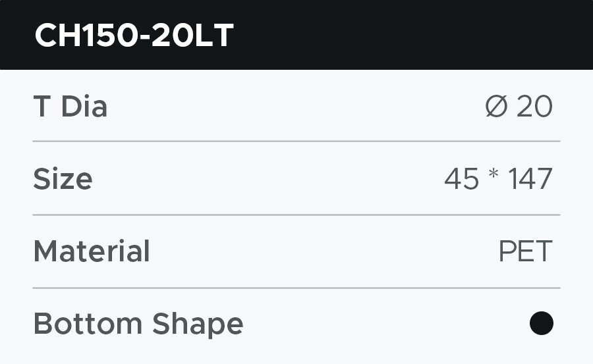
Task: Click the divider line under Material row
Action: coord(296,288)
